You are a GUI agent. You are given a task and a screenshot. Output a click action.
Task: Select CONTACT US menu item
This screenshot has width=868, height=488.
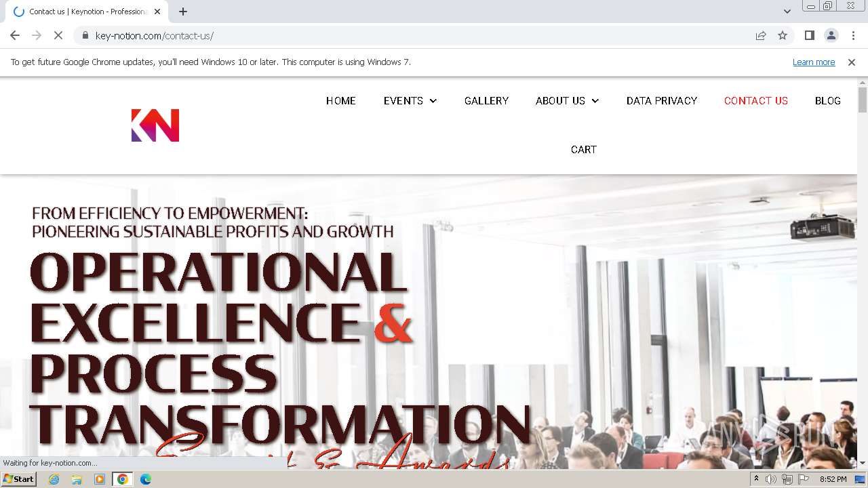756,100
